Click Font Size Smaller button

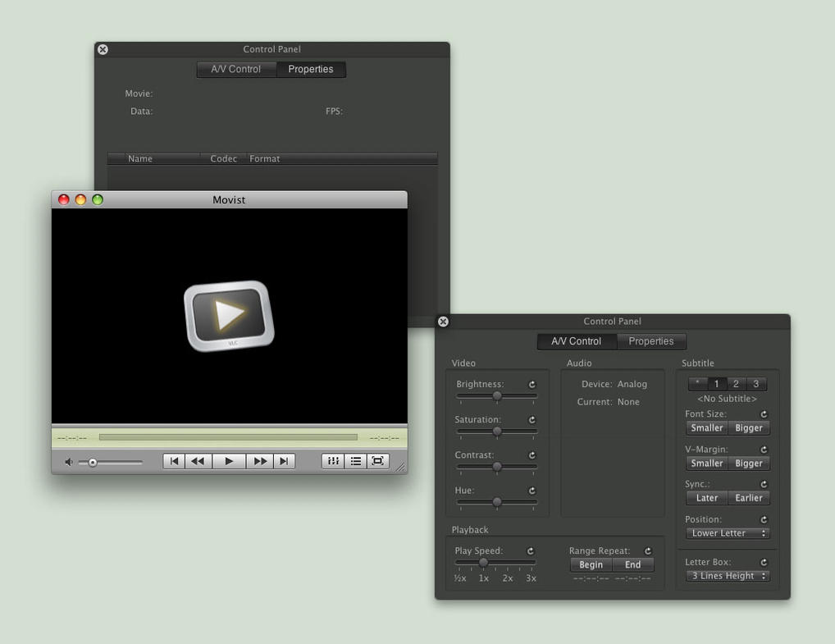[707, 428]
